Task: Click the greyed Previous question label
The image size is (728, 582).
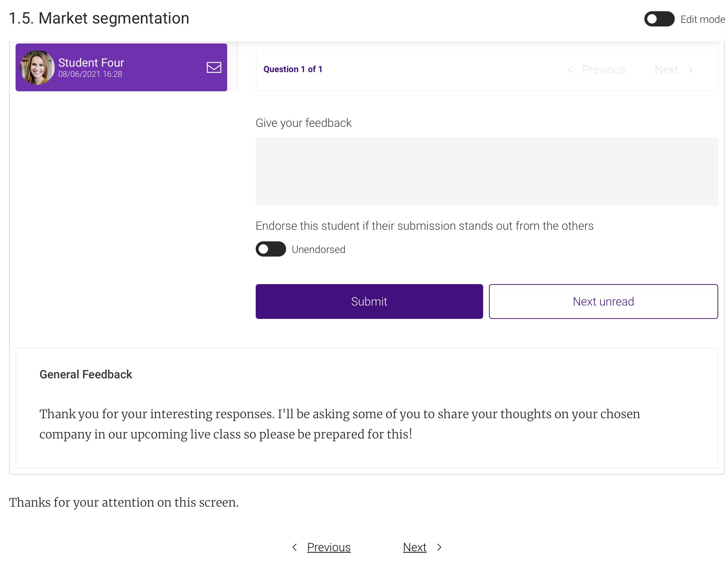Action: click(x=603, y=70)
